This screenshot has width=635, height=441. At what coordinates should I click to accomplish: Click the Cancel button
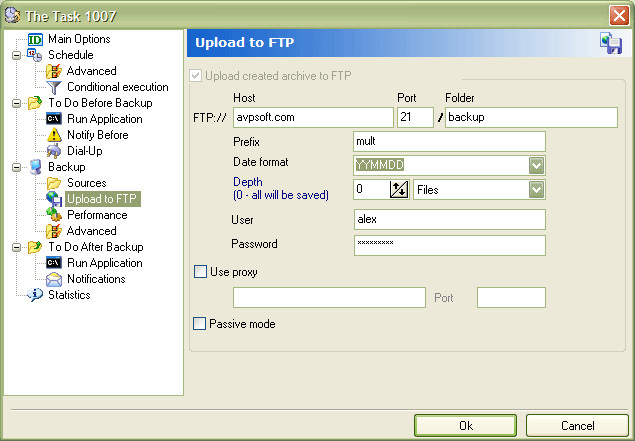577,426
